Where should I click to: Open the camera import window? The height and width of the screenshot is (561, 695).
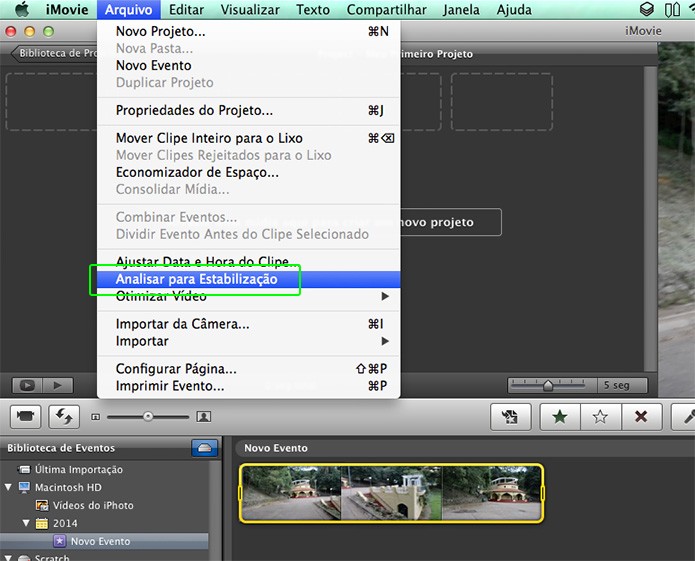25,417
